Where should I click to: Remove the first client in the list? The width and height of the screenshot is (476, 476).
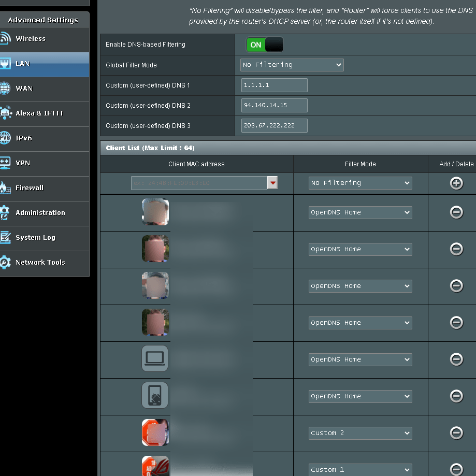point(456,212)
